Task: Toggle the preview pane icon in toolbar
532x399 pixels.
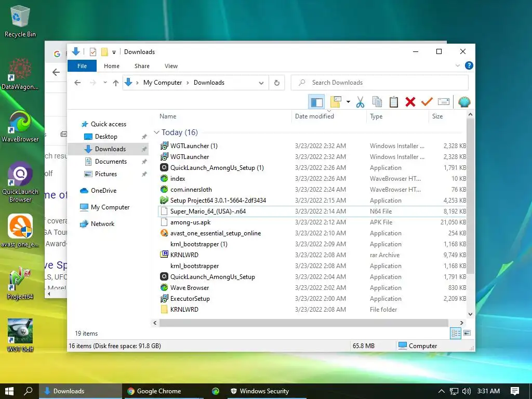Action: pyautogui.click(x=316, y=102)
